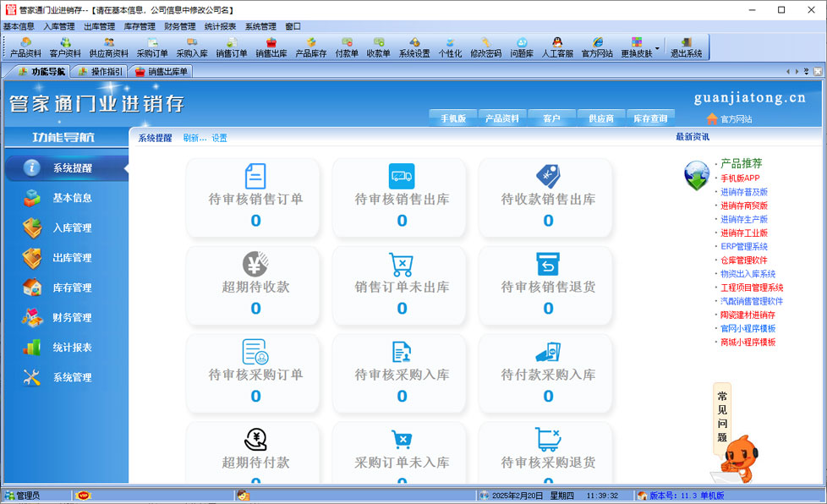Click the 修改密码 toolbar icon

point(485,47)
